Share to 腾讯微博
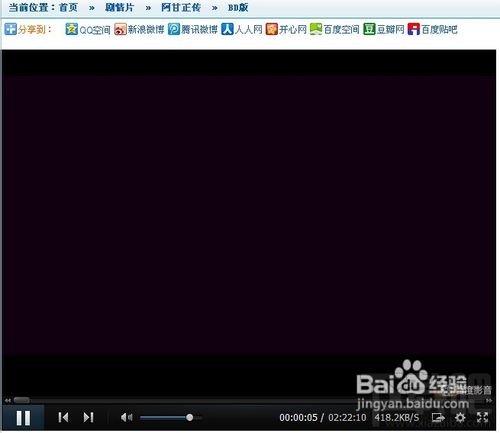The width and height of the screenshot is (500, 433). [193, 29]
